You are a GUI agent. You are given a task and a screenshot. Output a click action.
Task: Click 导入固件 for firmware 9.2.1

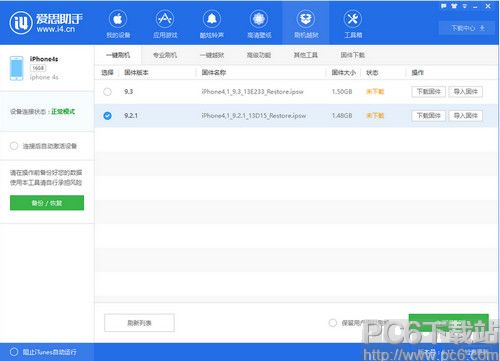(x=466, y=116)
